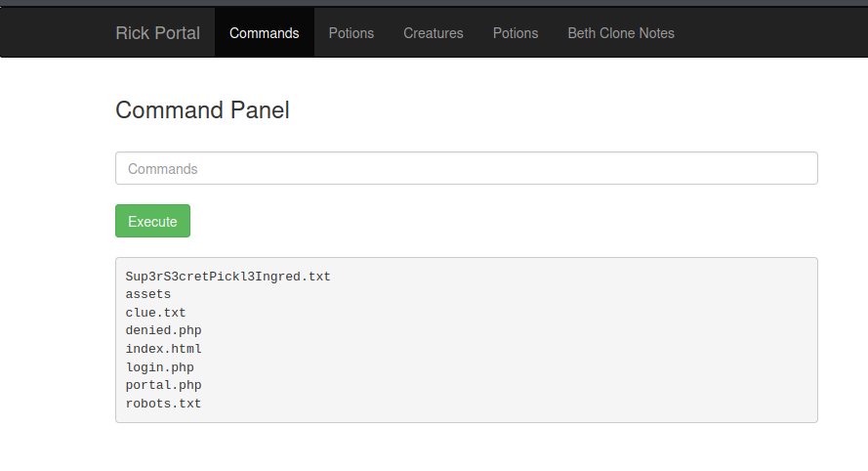This screenshot has height=471, width=868.
Task: Click the Rick Portal brand link
Action: tap(157, 33)
